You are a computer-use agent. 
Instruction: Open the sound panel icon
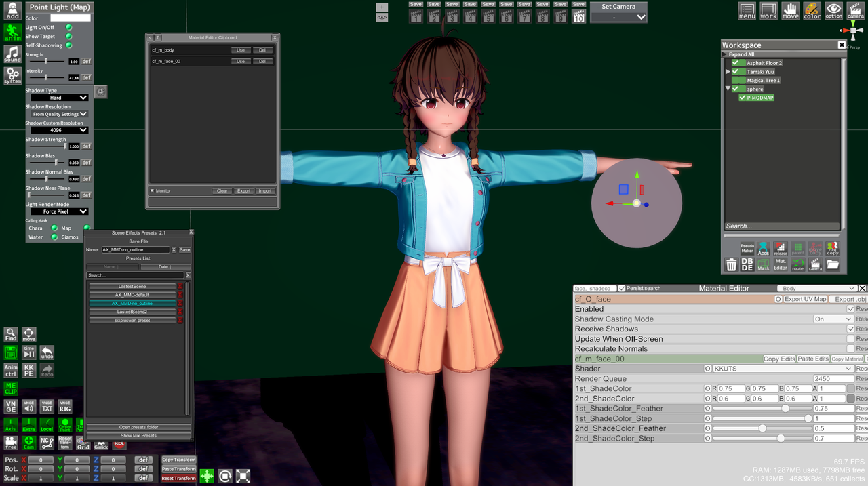coord(12,54)
